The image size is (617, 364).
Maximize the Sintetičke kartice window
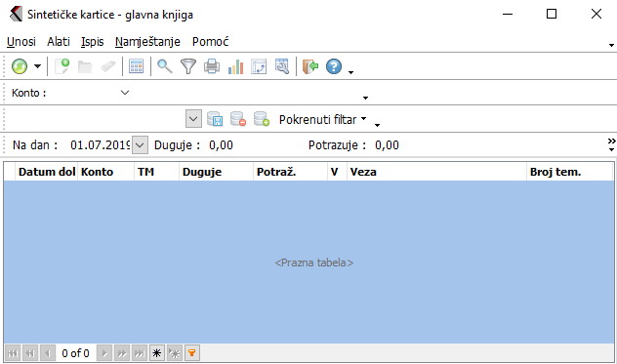point(552,15)
